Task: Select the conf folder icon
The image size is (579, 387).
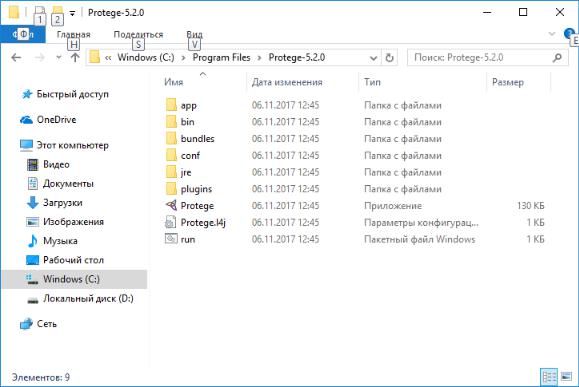Action: (x=171, y=155)
